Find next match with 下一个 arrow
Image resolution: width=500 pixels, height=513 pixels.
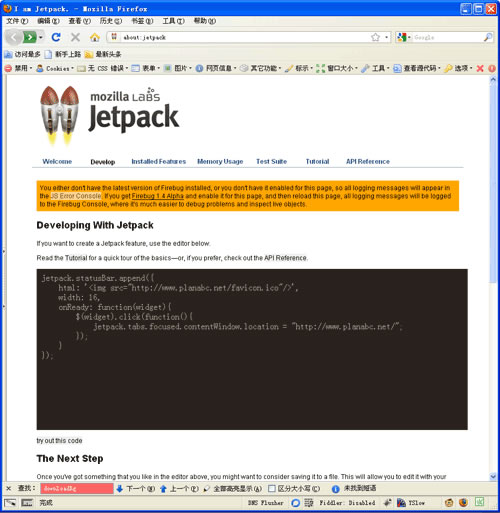pos(135,489)
